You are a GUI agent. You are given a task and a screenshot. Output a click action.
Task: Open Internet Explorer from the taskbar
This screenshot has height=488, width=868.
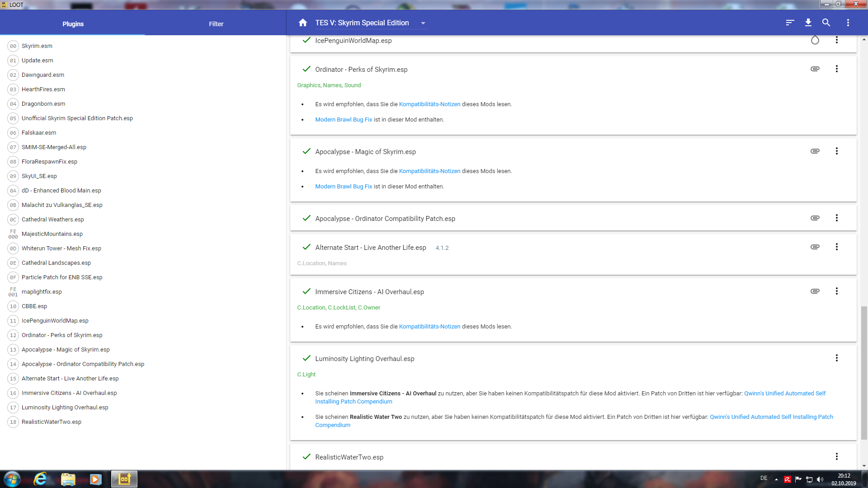click(x=41, y=479)
